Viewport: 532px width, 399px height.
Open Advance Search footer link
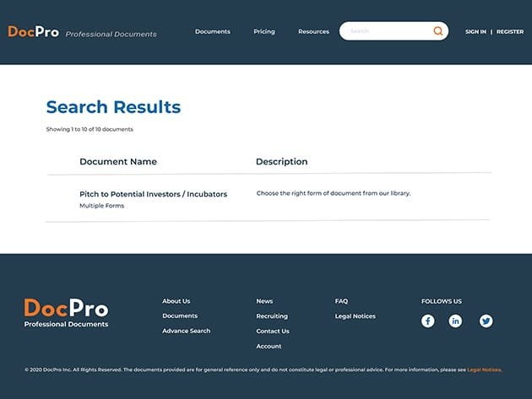(187, 331)
